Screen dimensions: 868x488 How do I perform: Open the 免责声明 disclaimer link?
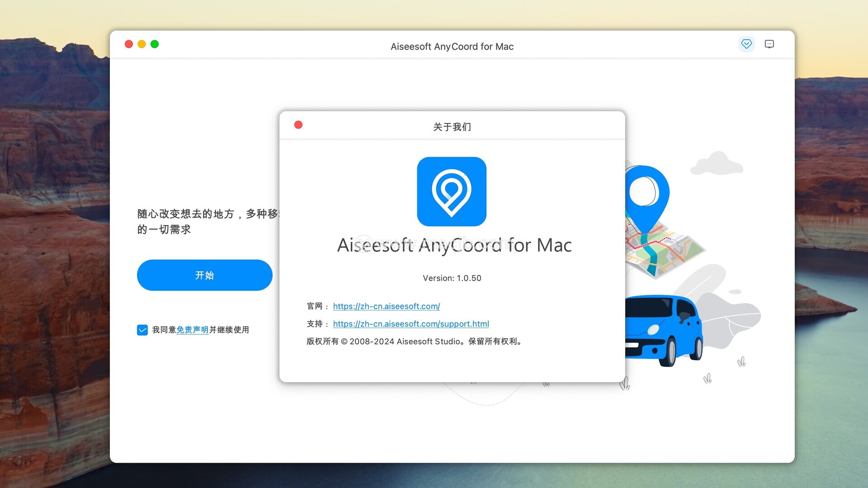click(x=193, y=330)
